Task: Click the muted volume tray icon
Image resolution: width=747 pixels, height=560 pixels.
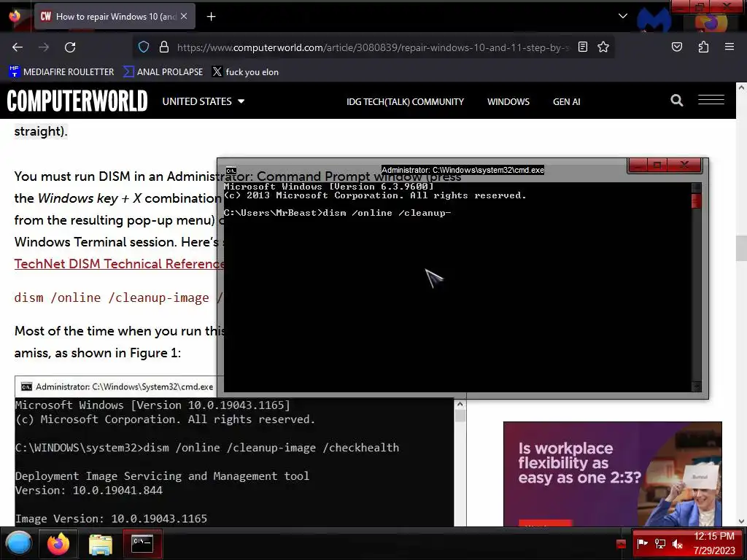Action: coord(677,543)
